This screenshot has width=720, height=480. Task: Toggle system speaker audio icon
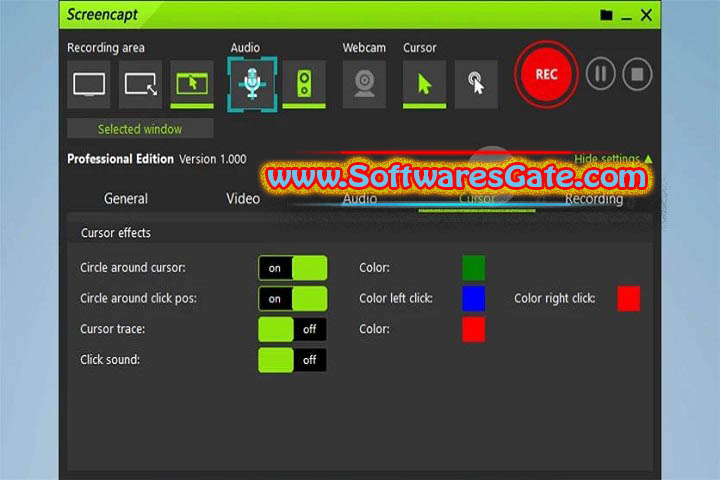click(304, 85)
